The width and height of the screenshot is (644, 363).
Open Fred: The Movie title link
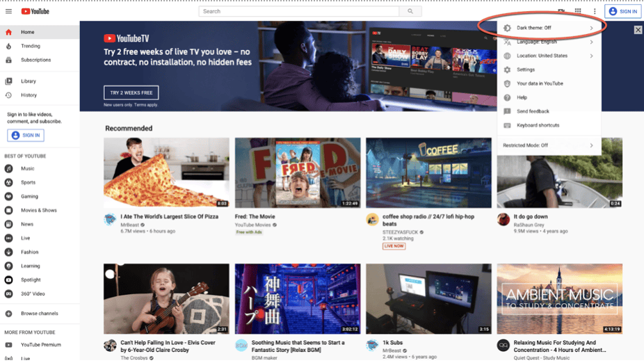pos(255,216)
